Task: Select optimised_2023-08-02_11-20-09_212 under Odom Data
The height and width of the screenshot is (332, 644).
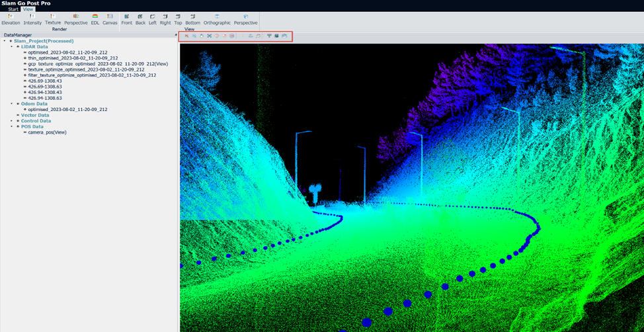Action: 67,110
